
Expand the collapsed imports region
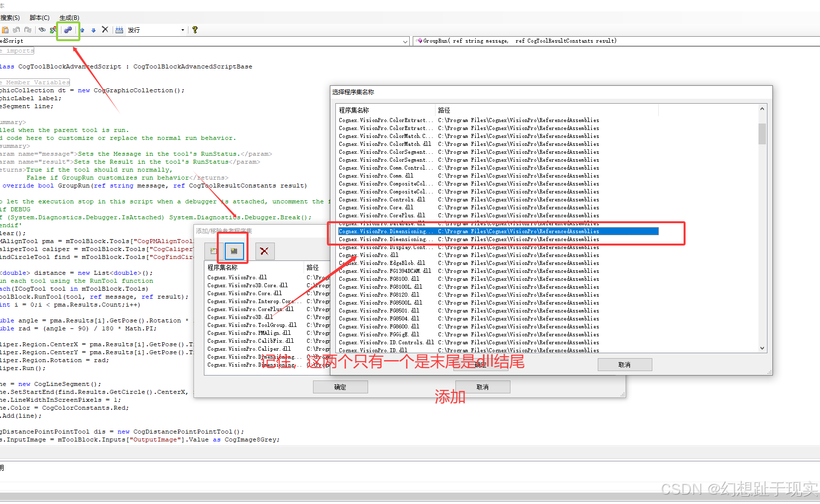point(17,51)
